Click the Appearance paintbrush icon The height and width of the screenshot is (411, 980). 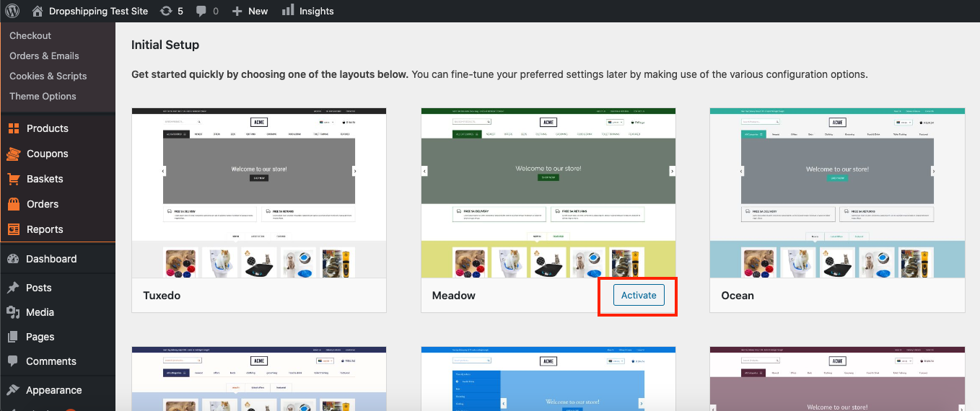click(x=13, y=390)
